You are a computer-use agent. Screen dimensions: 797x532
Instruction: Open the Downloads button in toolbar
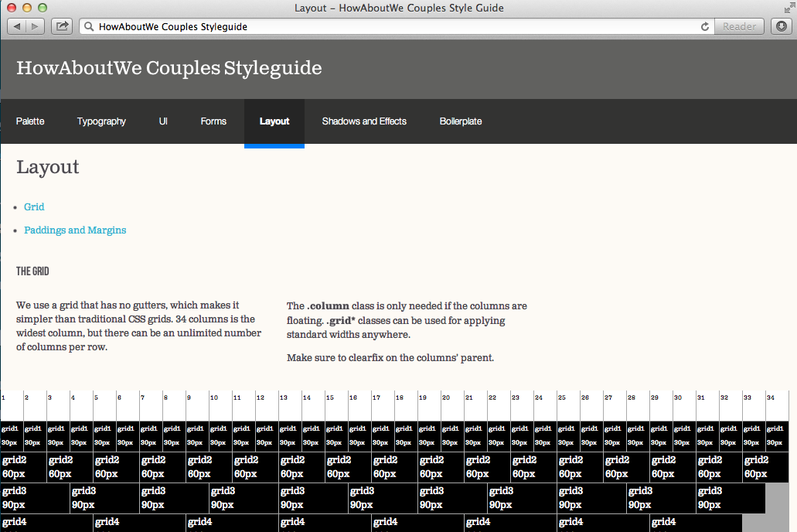(x=782, y=26)
